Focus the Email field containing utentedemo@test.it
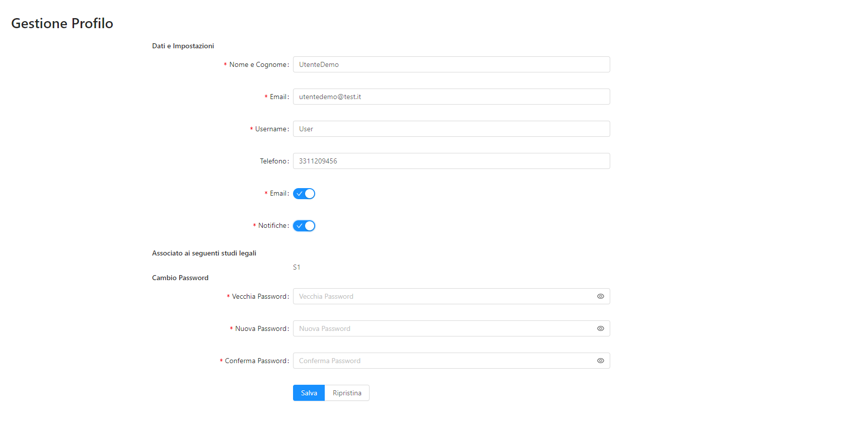The width and height of the screenshot is (868, 427). pyautogui.click(x=451, y=97)
